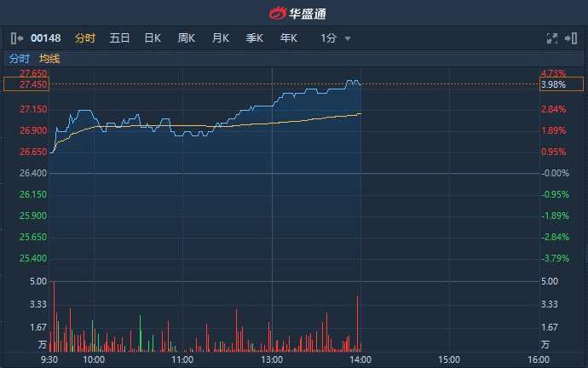The image size is (588, 368).
Task: Click the tall red volume bar at 14:00
Action: pos(358,324)
